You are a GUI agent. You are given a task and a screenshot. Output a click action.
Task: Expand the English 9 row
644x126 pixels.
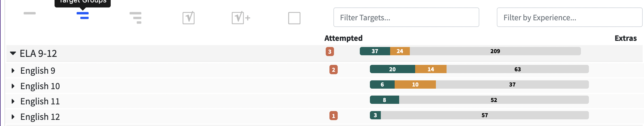click(13, 71)
